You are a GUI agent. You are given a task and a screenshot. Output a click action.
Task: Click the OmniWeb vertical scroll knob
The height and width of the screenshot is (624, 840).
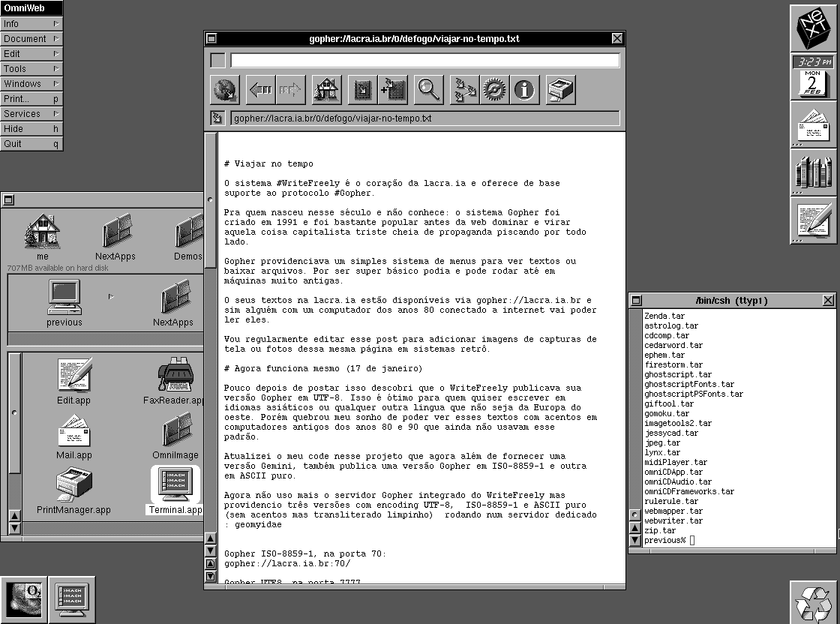click(211, 199)
